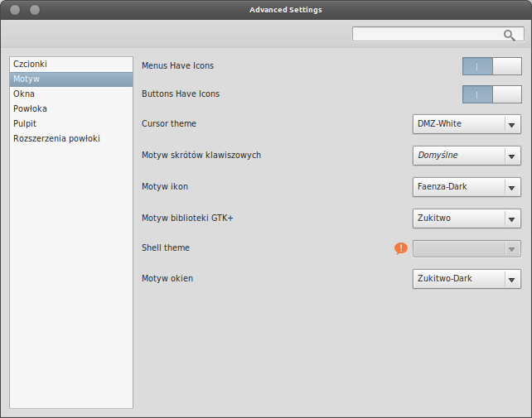The width and height of the screenshot is (532, 418).
Task: Select Pulpit in the sidebar
Action: click(x=71, y=123)
